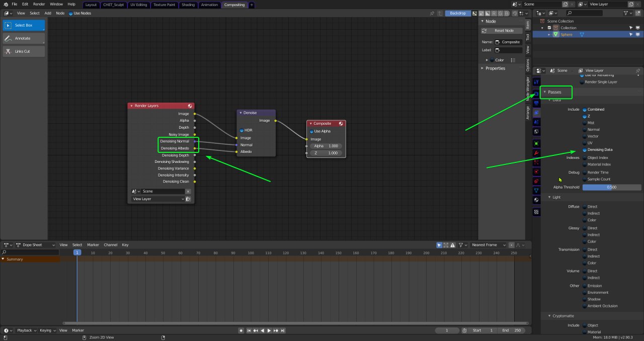Image resolution: width=644 pixels, height=341 pixels.
Task: Select Sphere in the outliner
Action: coord(567,35)
